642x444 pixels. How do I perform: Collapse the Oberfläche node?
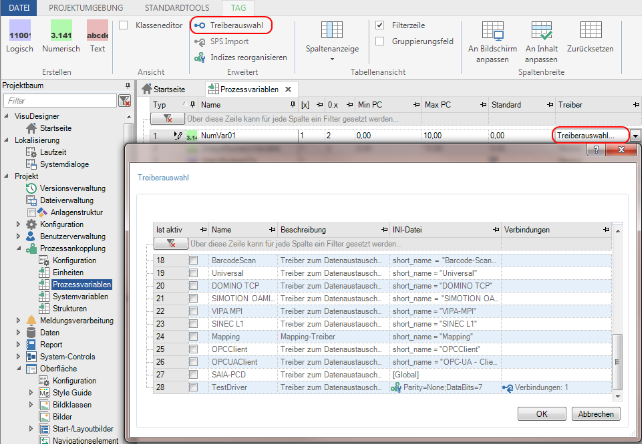[x=18, y=368]
